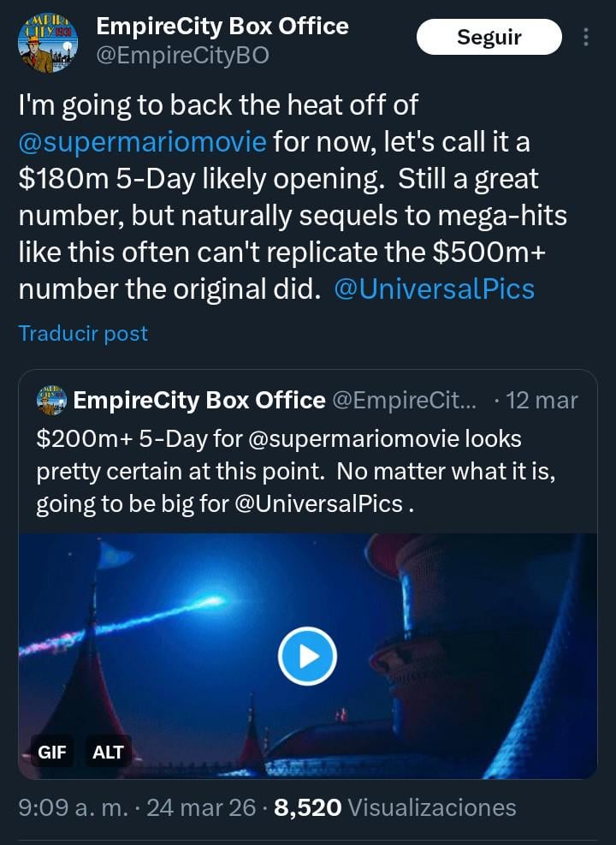
Task: Open the @supermariomovie mention in the main post
Action: click(x=142, y=141)
